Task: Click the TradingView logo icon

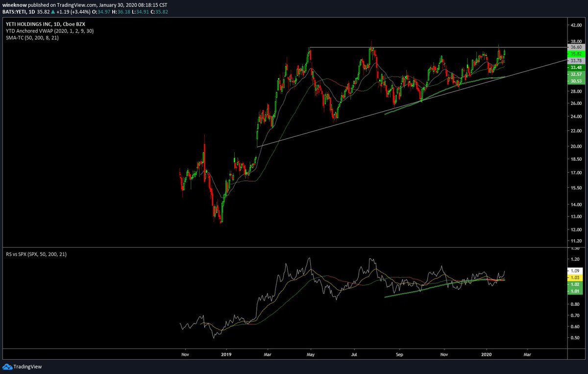Action: tap(8, 366)
